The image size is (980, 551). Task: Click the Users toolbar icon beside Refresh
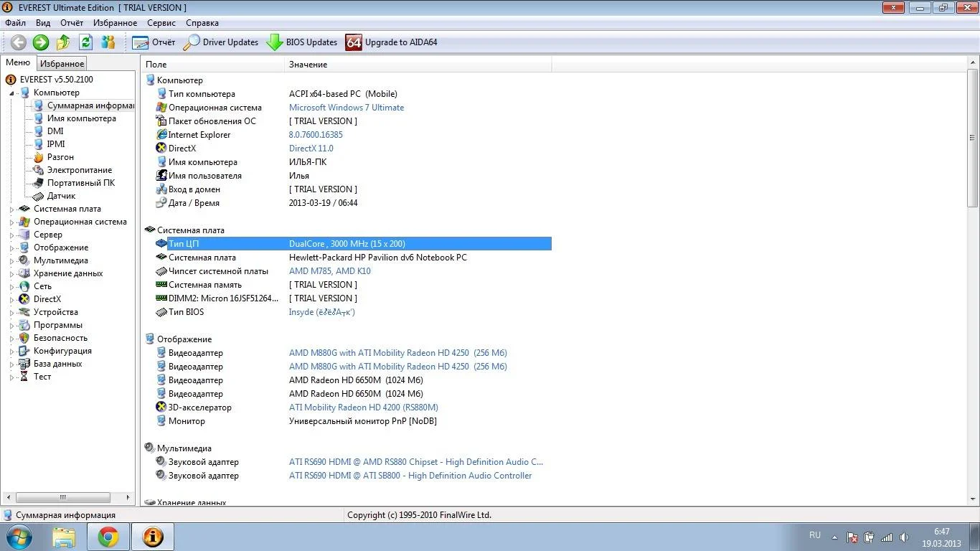pos(108,42)
